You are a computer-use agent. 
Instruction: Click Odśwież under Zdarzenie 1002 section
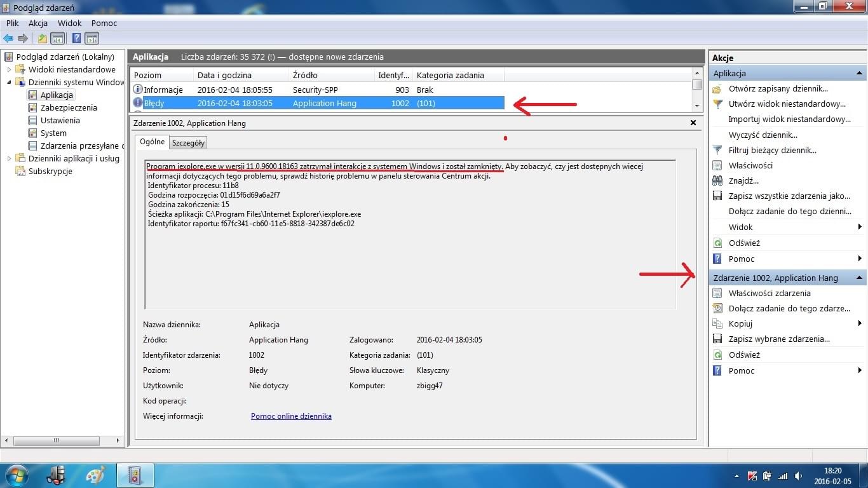[744, 355]
